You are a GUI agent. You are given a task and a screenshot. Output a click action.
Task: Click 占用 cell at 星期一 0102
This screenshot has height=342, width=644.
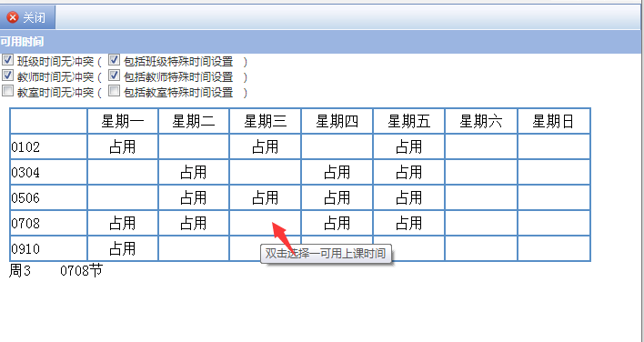[123, 146]
